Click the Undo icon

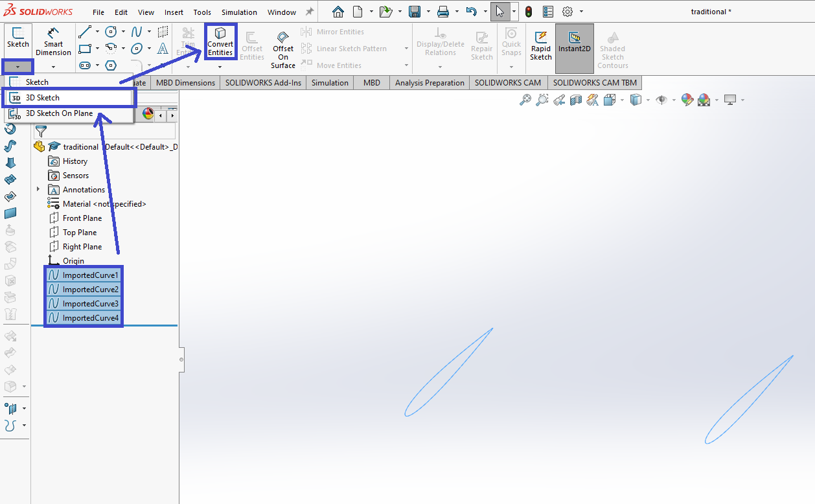(x=472, y=12)
